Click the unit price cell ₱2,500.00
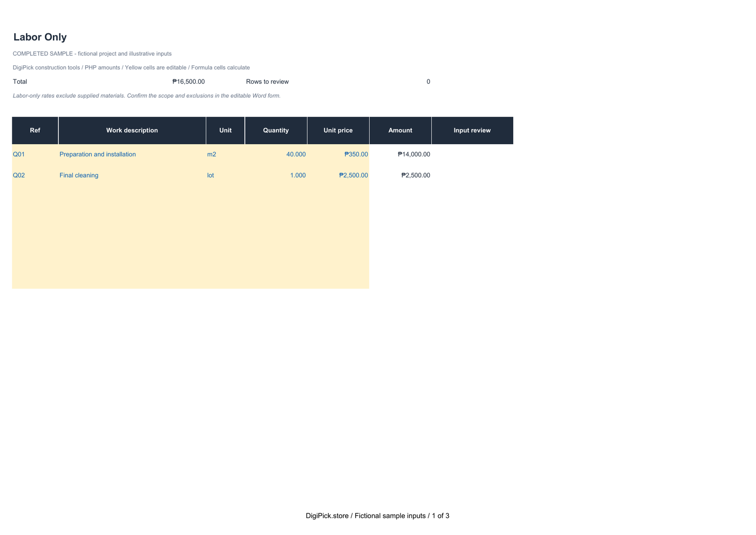The height and width of the screenshot is (535, 756). 338,175
